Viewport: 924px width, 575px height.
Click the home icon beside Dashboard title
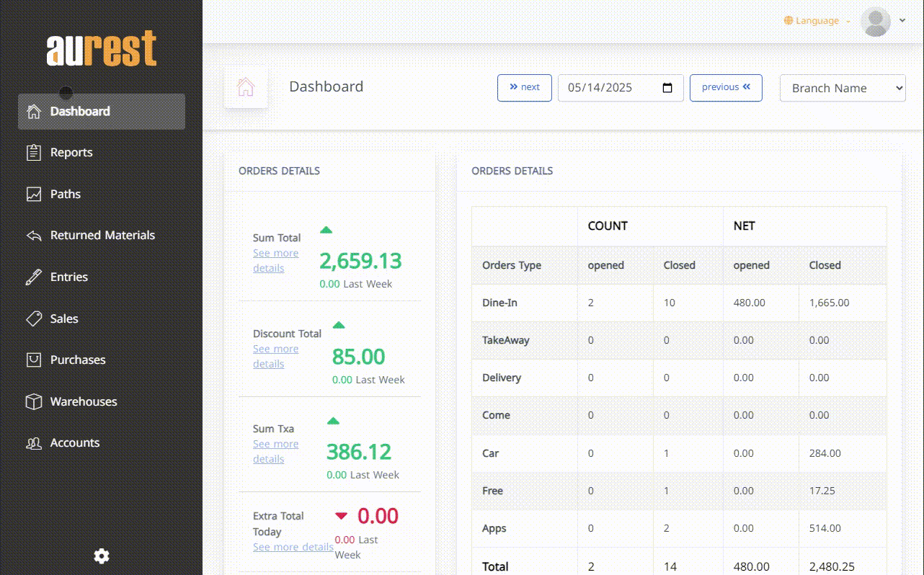click(x=246, y=87)
